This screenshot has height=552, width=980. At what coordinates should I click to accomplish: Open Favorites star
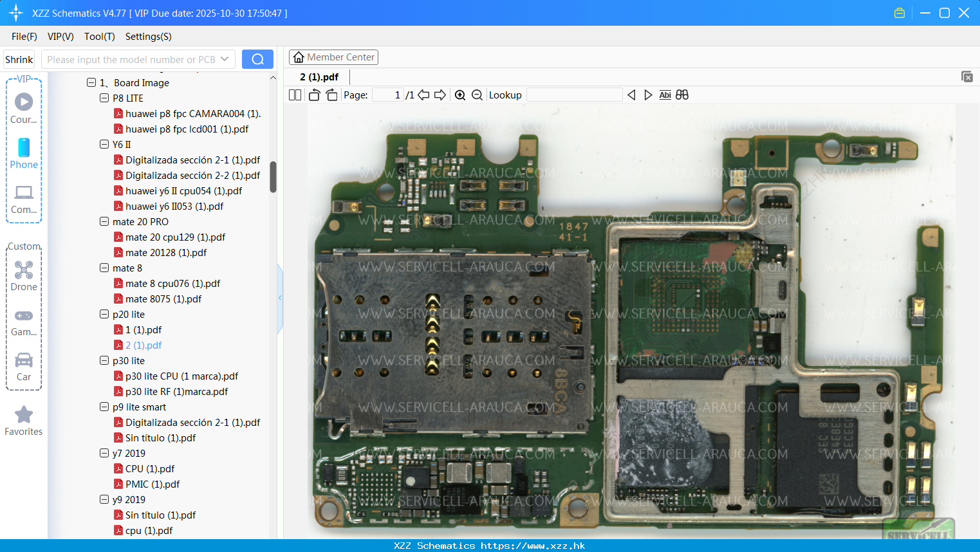pyautogui.click(x=24, y=421)
